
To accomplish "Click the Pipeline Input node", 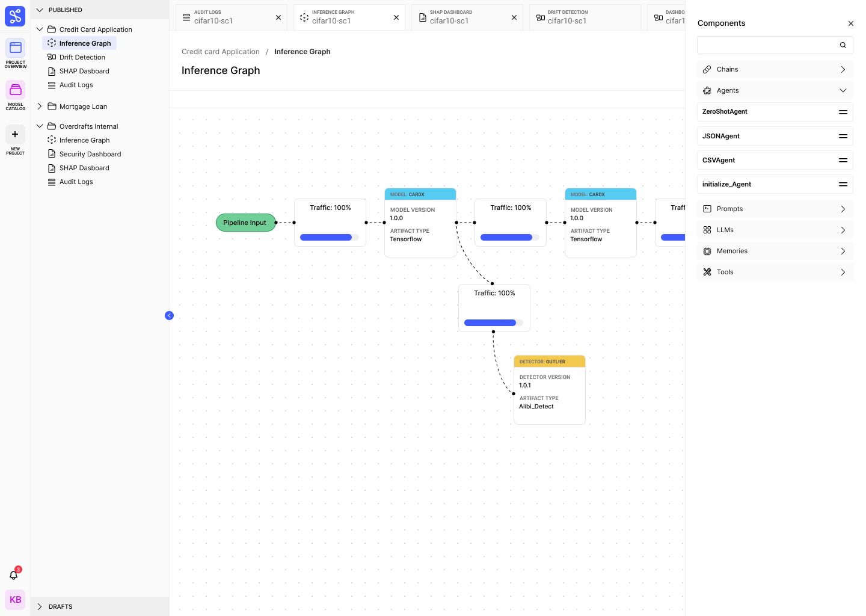I will pos(245,223).
